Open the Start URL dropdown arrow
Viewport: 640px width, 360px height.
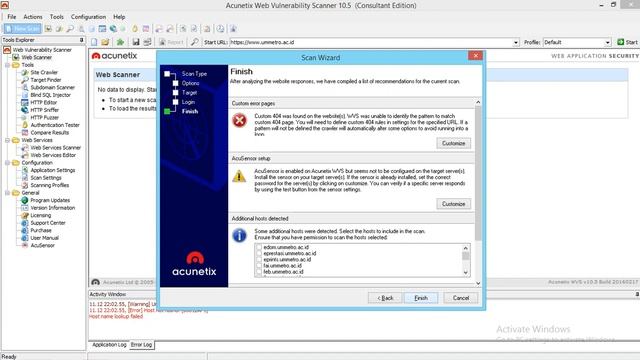tap(516, 42)
